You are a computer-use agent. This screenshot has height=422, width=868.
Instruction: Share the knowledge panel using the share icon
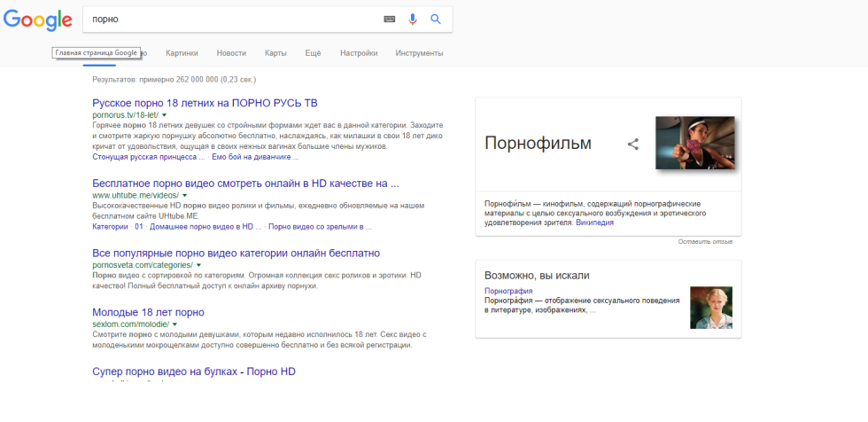(632, 144)
